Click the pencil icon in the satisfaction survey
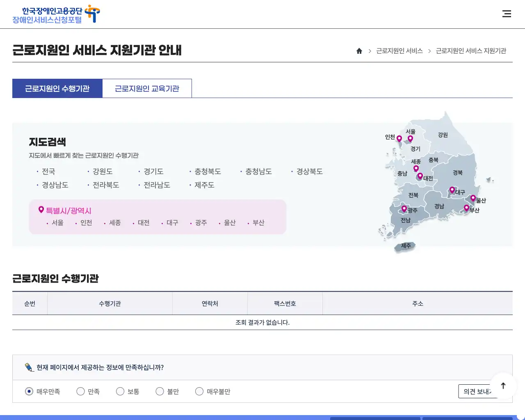 tap(29, 367)
